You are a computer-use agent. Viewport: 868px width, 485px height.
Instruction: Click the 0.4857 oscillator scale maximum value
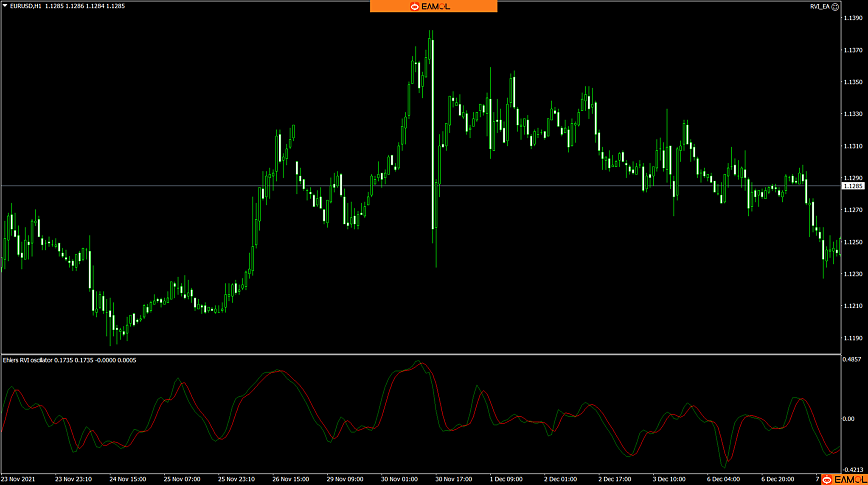[852, 359]
